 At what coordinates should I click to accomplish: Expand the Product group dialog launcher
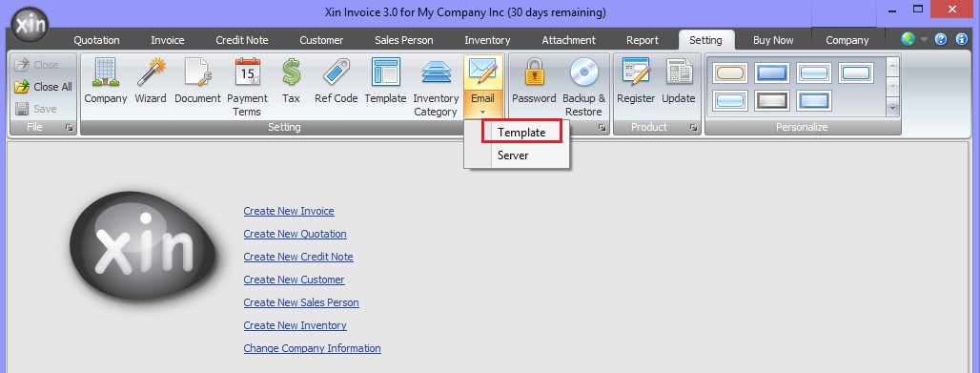point(693,127)
